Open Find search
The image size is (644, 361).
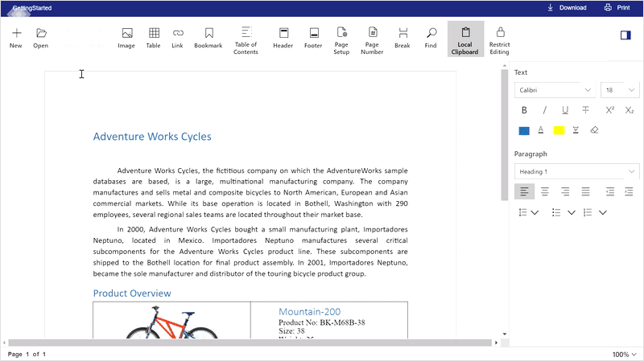point(431,38)
